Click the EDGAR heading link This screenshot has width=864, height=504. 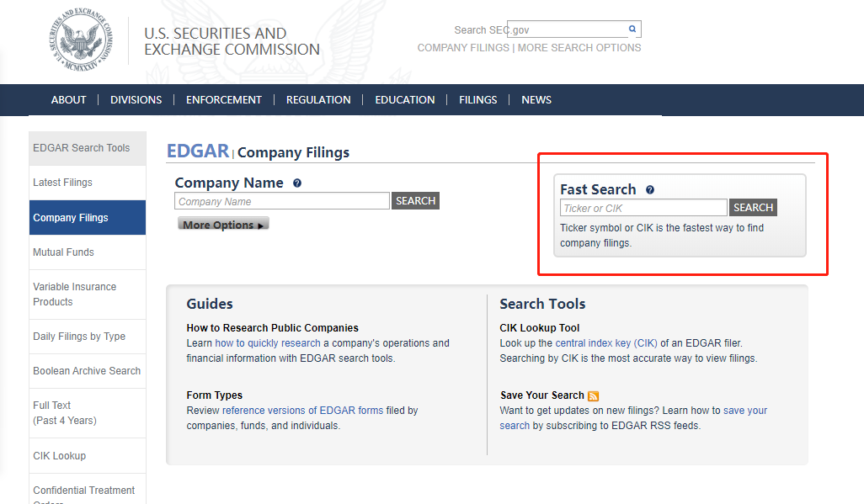point(198,151)
